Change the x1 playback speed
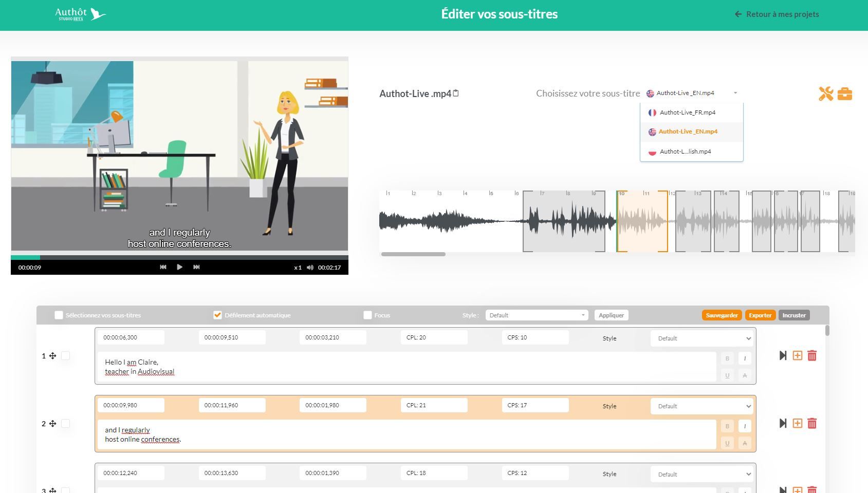 [298, 268]
